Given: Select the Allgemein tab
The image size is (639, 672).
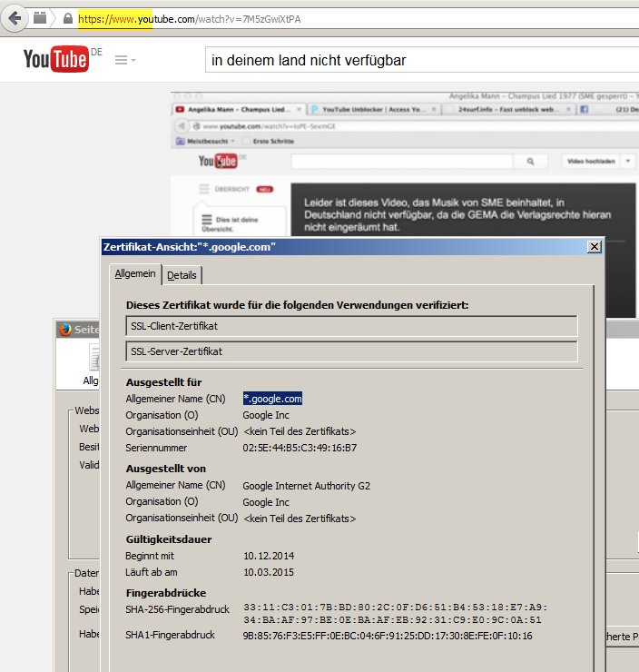Looking at the screenshot, I should (135, 273).
